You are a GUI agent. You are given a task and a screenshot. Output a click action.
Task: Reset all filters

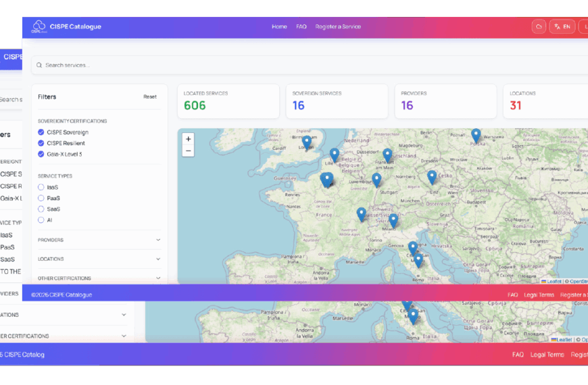[x=150, y=97]
